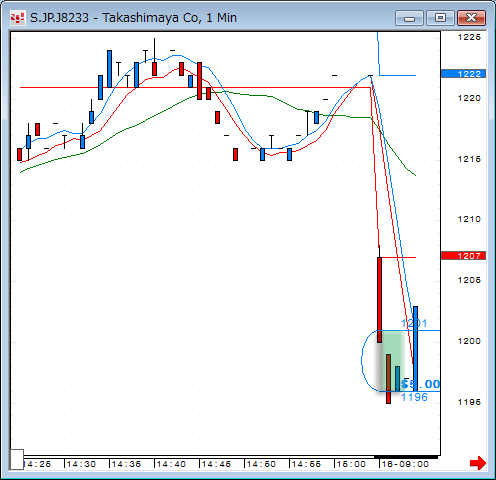This screenshot has width=496, height=480.
Task: Click the 1210 price axis label
Action: [469, 219]
